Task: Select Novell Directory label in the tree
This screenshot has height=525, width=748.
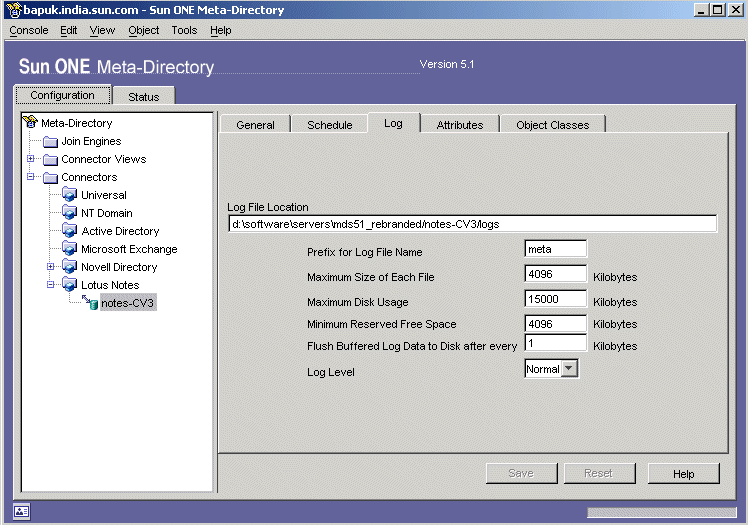Action: pos(119,267)
